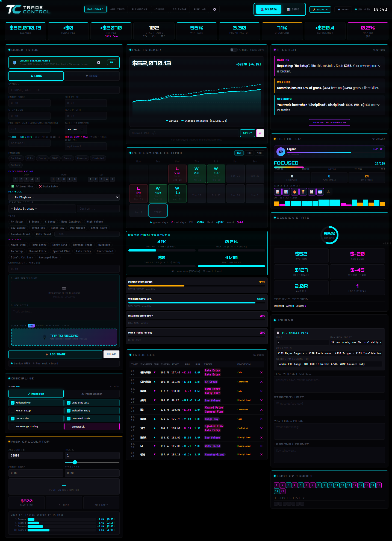Image resolution: width=392 pixels, height=541 pixels.
Task: Switch to Demo data mode
Action: (x=293, y=9)
